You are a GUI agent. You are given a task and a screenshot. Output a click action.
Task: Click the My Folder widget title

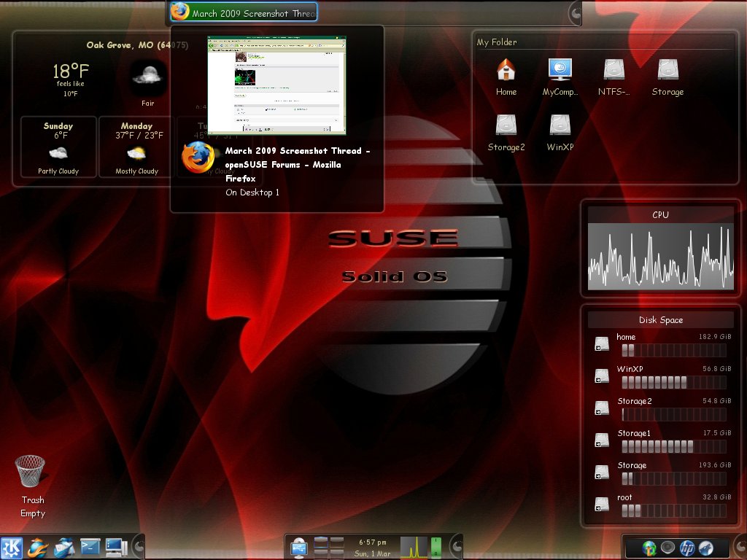[496, 42]
